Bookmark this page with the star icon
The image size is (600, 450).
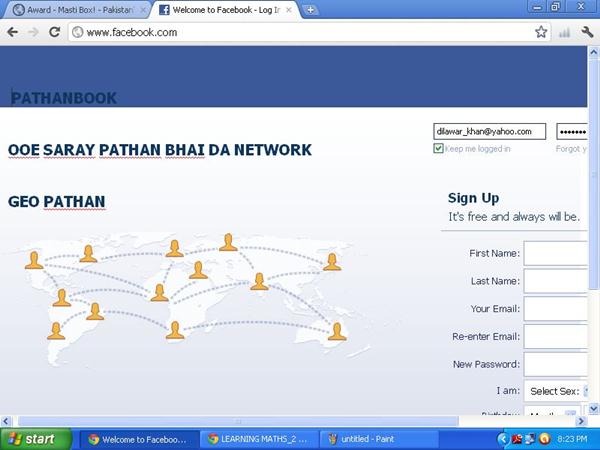[541, 32]
